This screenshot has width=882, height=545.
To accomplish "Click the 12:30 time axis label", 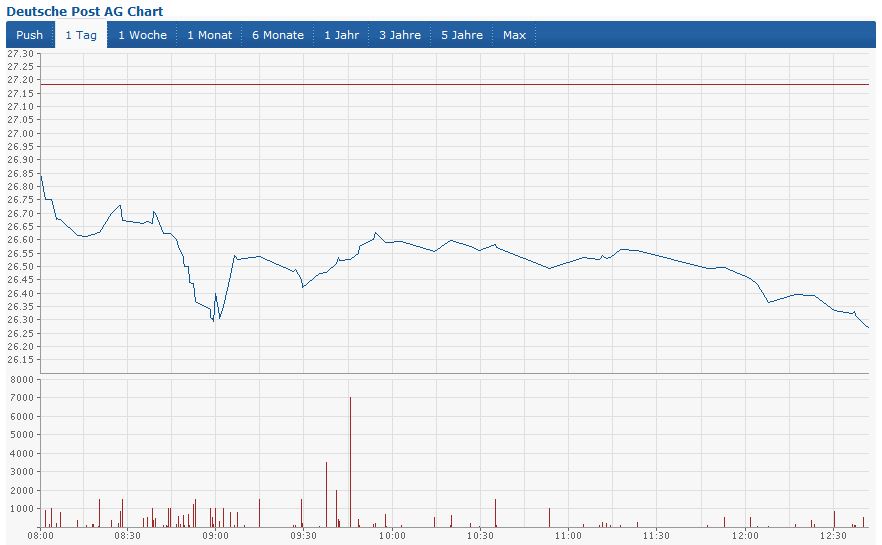I will 833,535.
